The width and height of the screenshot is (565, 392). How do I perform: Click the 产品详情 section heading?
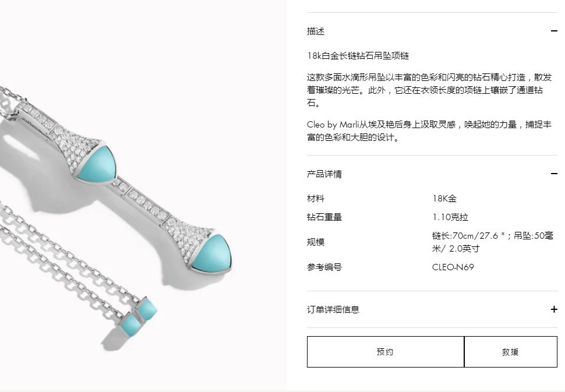tap(324, 174)
